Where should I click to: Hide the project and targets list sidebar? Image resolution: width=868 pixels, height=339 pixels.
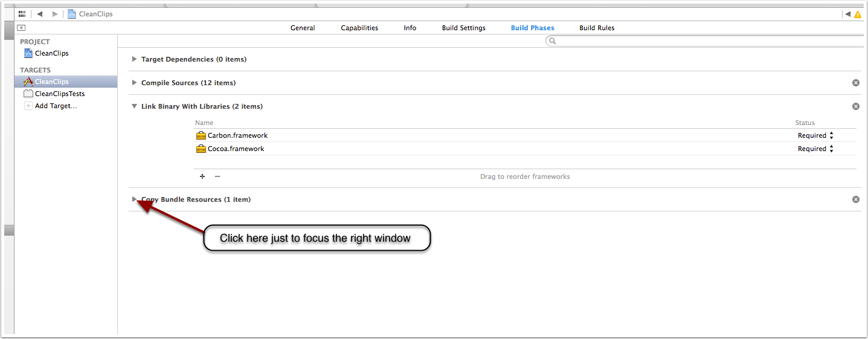(21, 28)
